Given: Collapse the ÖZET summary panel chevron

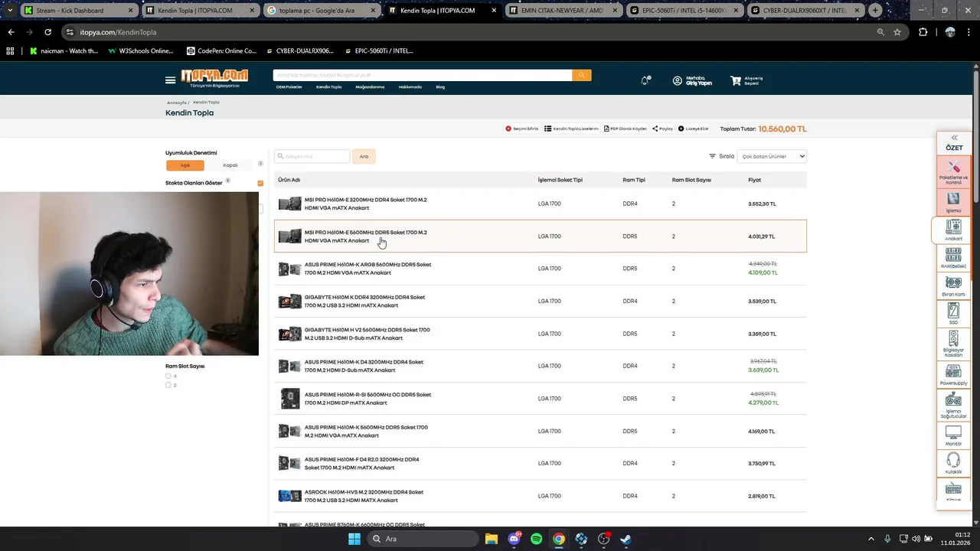Looking at the screenshot, I should click(954, 138).
